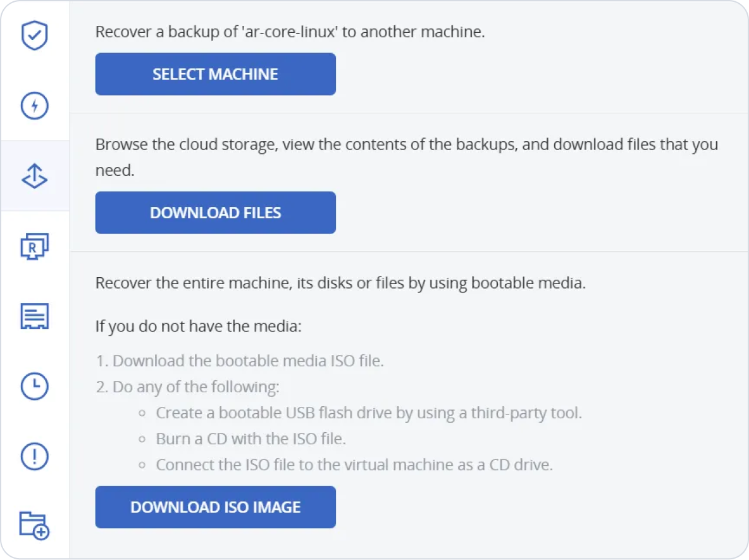Click 'Recover the entire machine' bootable media text
The height and width of the screenshot is (560, 749).
point(340,282)
